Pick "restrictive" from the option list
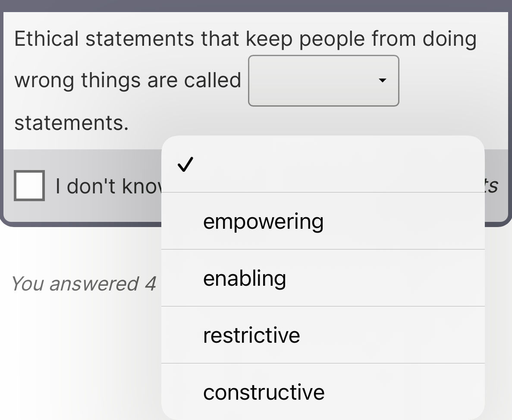The width and height of the screenshot is (512, 420). [251, 335]
